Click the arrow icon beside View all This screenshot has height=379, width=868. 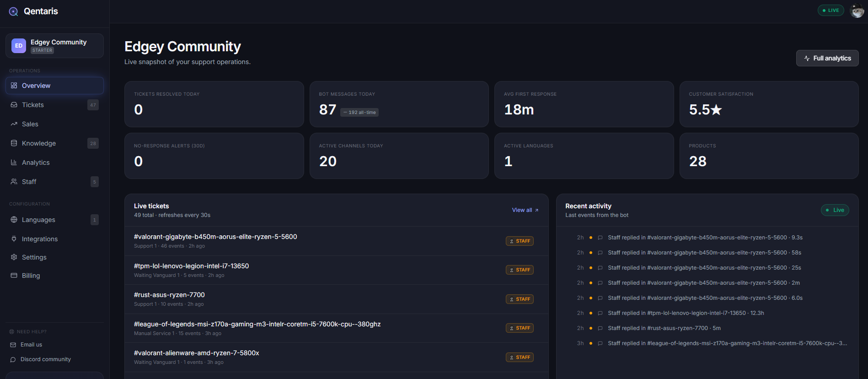pyautogui.click(x=536, y=210)
